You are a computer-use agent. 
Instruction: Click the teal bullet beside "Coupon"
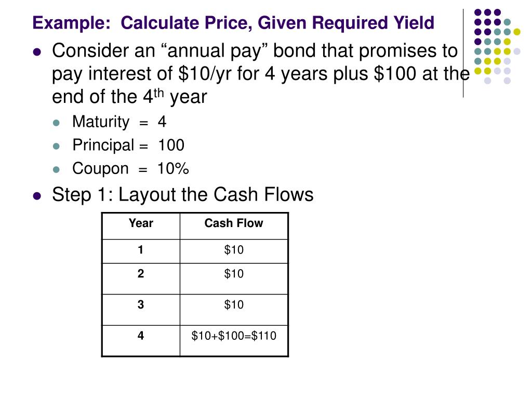57,170
